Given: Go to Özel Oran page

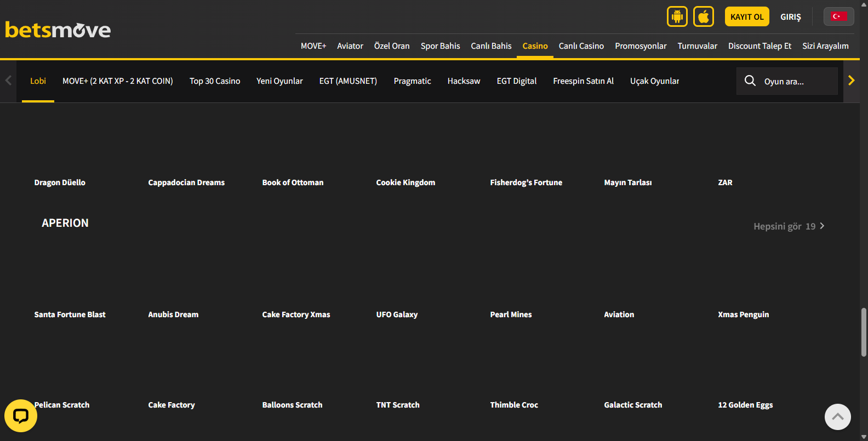Looking at the screenshot, I should 392,46.
